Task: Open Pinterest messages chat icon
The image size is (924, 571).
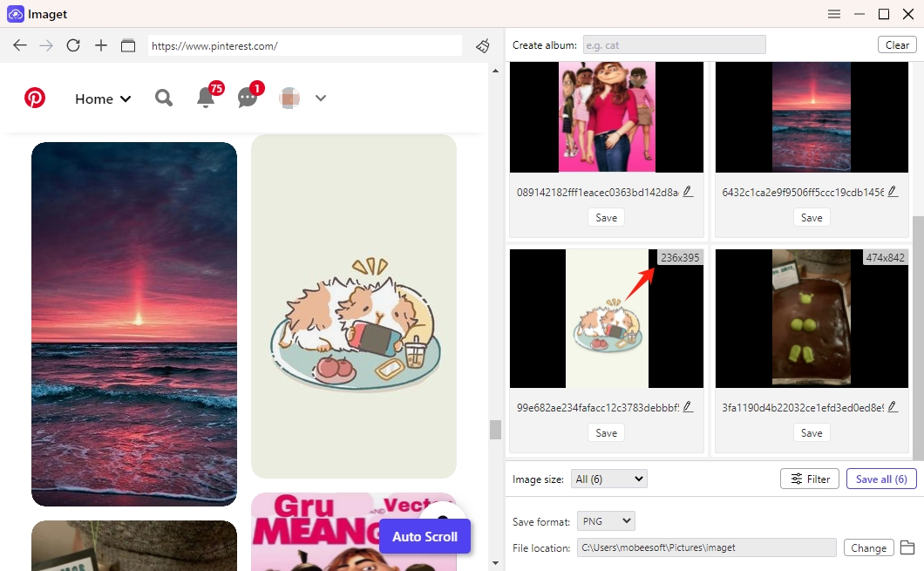Action: pos(248,98)
